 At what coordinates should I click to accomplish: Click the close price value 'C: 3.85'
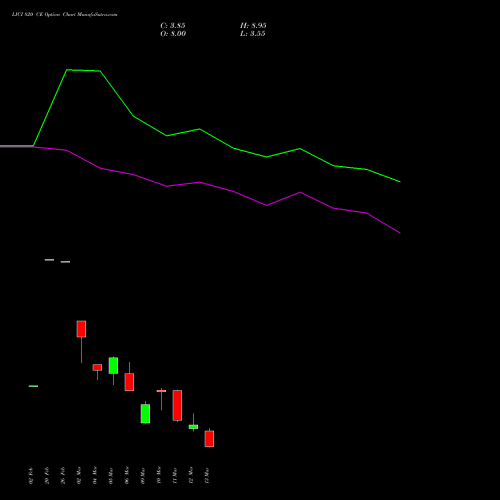[173, 26]
